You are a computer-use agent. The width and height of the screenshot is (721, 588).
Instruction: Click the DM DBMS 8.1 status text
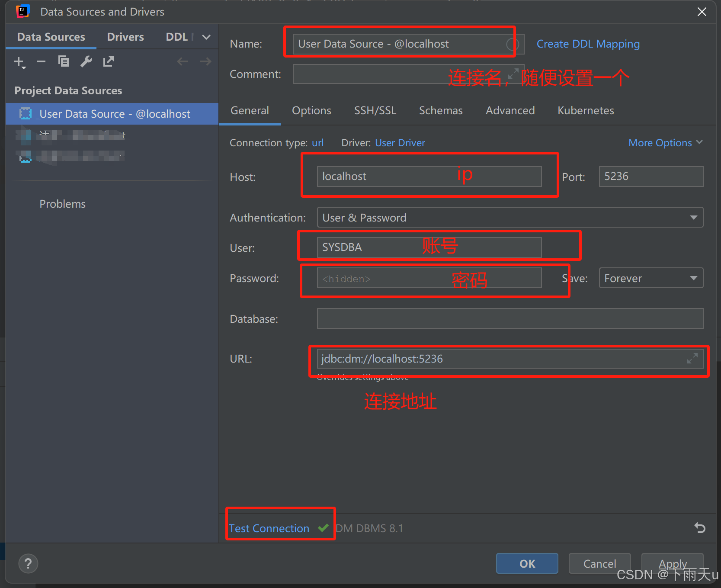369,528
